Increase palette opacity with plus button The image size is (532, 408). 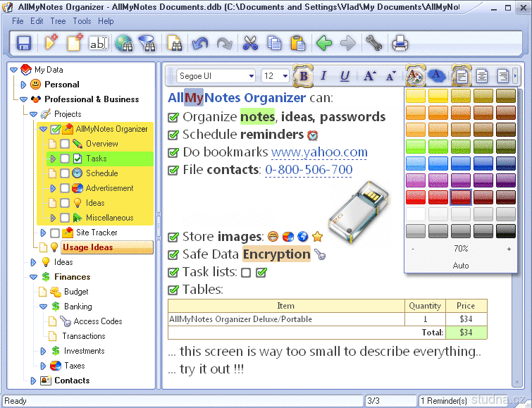(509, 249)
